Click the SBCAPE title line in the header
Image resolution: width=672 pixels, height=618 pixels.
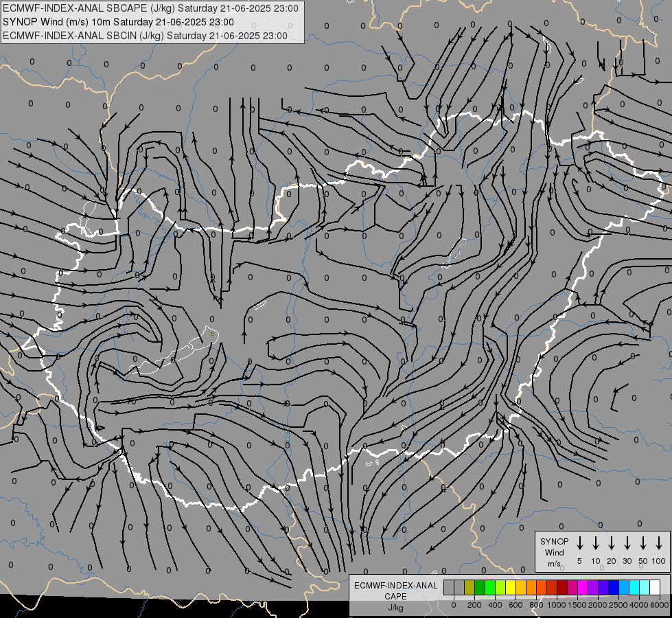pos(150,8)
